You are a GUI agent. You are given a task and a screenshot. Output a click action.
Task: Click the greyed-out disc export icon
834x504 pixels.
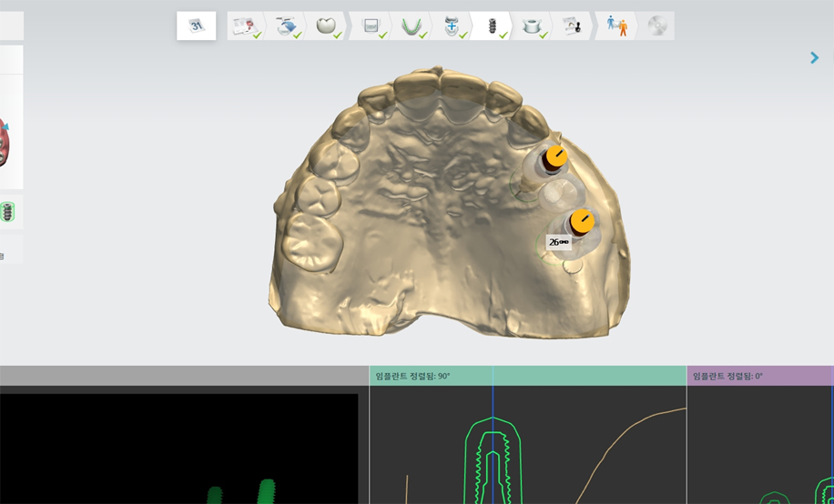(656, 26)
